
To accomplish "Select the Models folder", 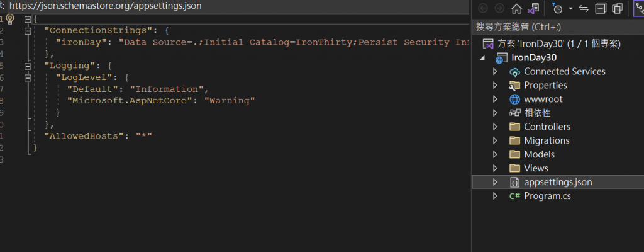I will pos(539,154).
